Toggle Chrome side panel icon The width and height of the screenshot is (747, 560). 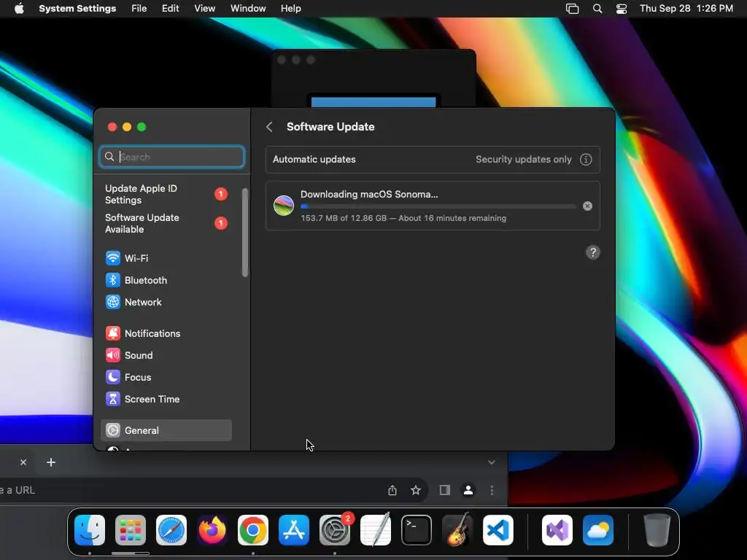445,490
